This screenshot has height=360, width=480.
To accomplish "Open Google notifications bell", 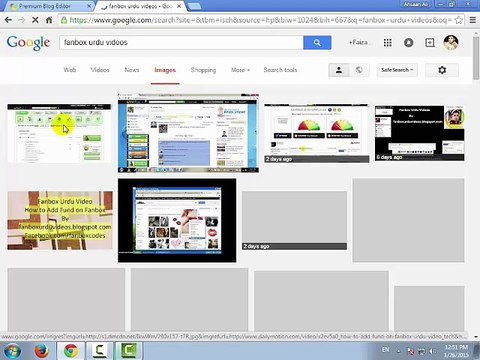I will (408, 43).
